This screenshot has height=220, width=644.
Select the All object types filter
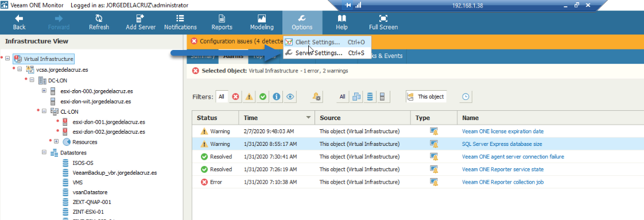[x=342, y=97]
